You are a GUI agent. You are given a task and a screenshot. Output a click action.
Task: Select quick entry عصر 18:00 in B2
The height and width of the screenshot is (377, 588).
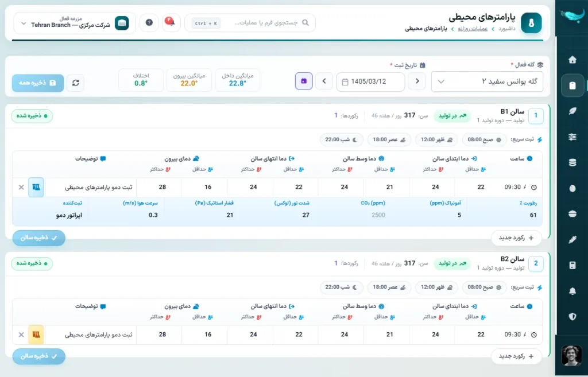(x=389, y=287)
